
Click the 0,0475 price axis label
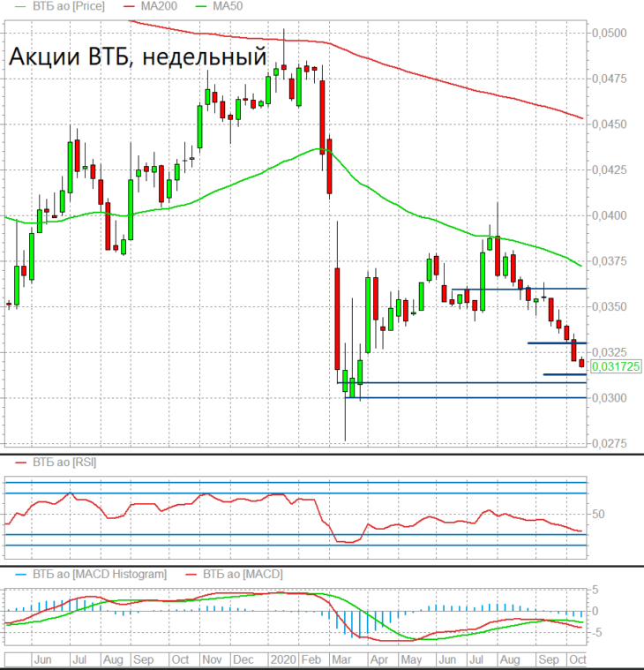(610, 79)
